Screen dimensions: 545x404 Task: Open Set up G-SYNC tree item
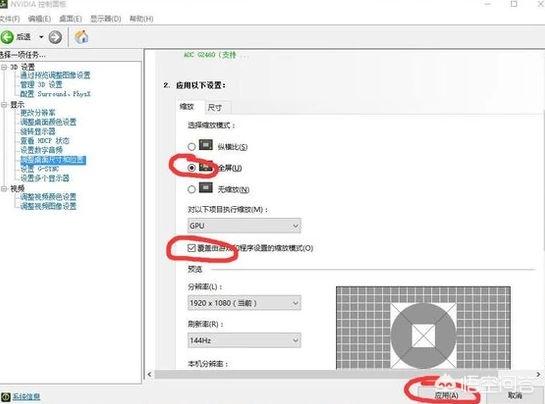click(39, 169)
